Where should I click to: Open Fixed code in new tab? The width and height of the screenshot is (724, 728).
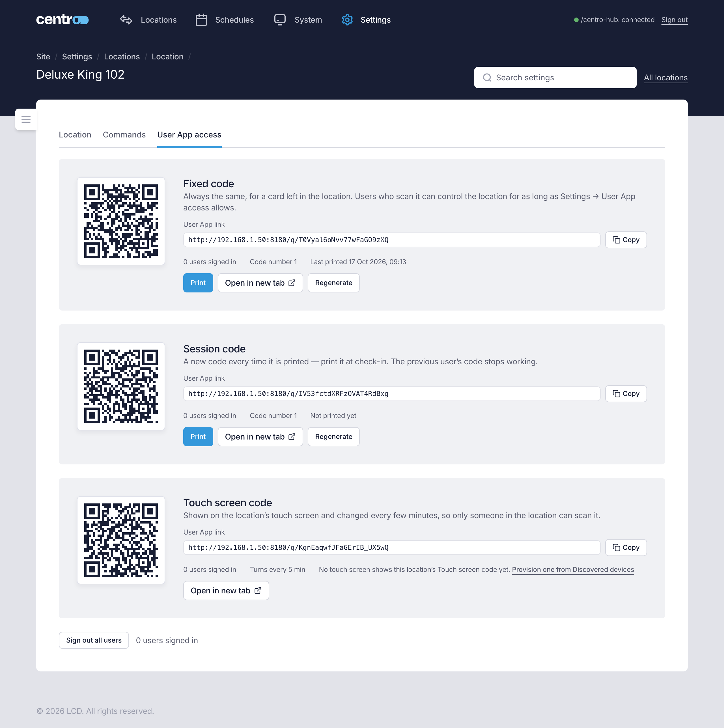(x=260, y=283)
